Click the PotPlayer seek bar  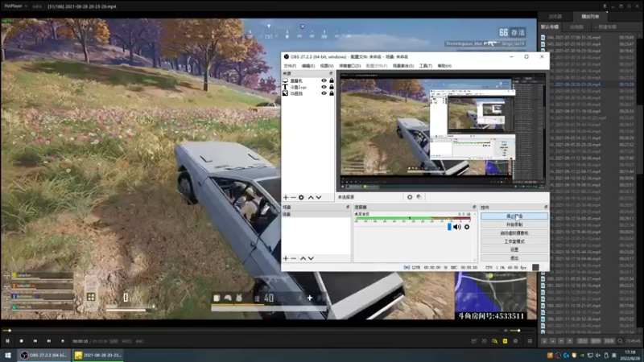tap(250, 331)
